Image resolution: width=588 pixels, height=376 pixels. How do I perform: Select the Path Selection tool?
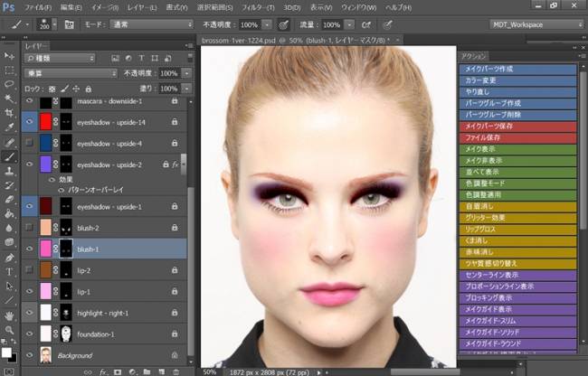(9, 287)
